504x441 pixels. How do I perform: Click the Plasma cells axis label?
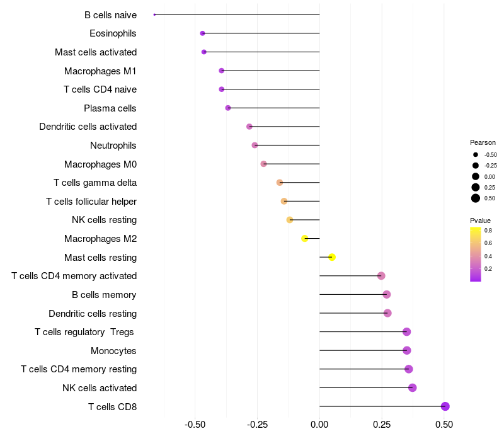click(110, 108)
